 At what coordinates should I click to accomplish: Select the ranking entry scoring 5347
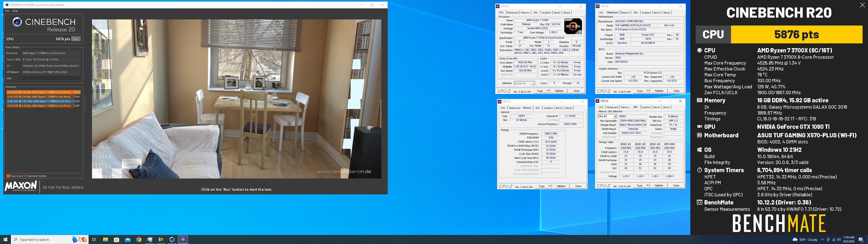click(x=43, y=106)
